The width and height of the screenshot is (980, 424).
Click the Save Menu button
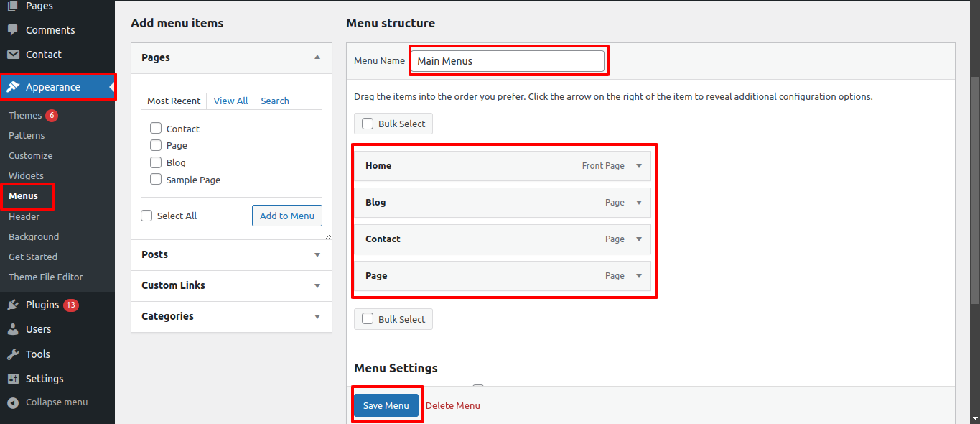pyautogui.click(x=386, y=406)
